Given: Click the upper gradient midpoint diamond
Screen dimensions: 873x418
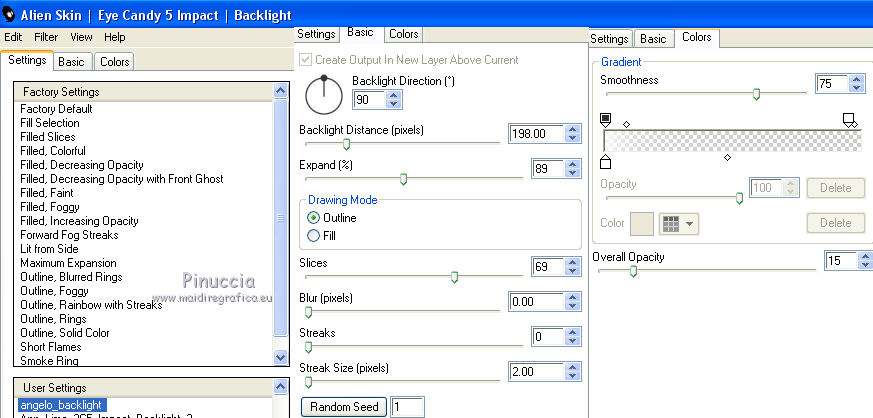Looking at the screenshot, I should point(626,125).
